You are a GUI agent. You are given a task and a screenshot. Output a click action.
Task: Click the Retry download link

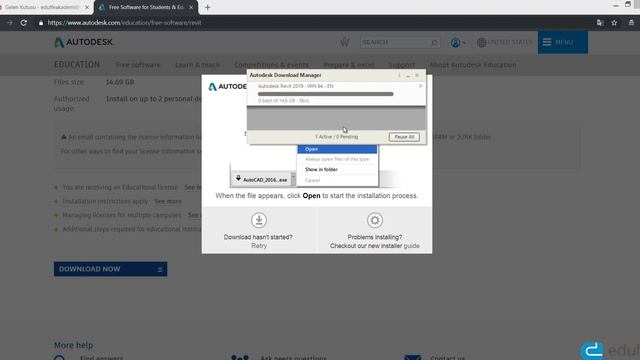coord(259,246)
